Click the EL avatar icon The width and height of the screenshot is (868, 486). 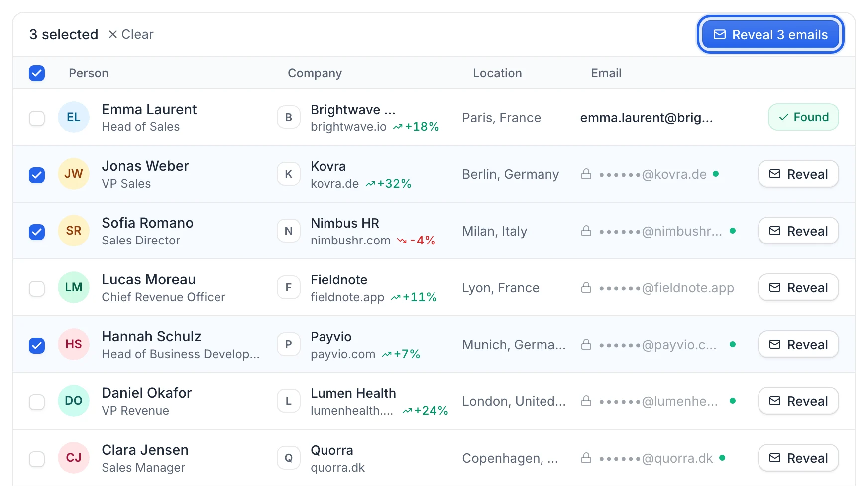click(x=74, y=117)
